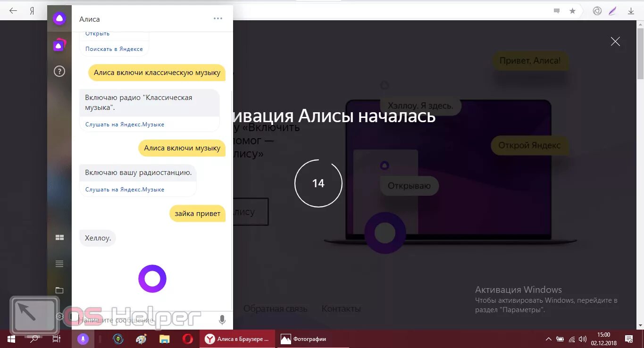Open the list menu icon in sidebar

click(x=59, y=264)
